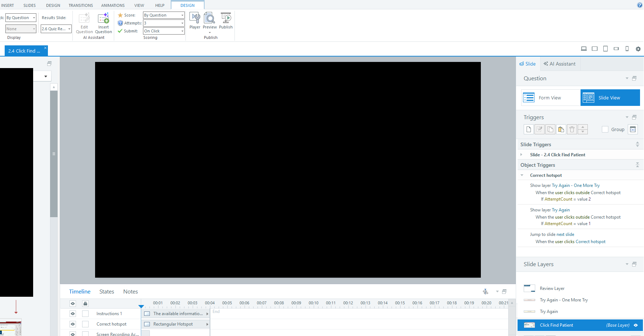This screenshot has width=644, height=336.
Task: Open the Transitions ribbon tab
Action: tap(81, 5)
